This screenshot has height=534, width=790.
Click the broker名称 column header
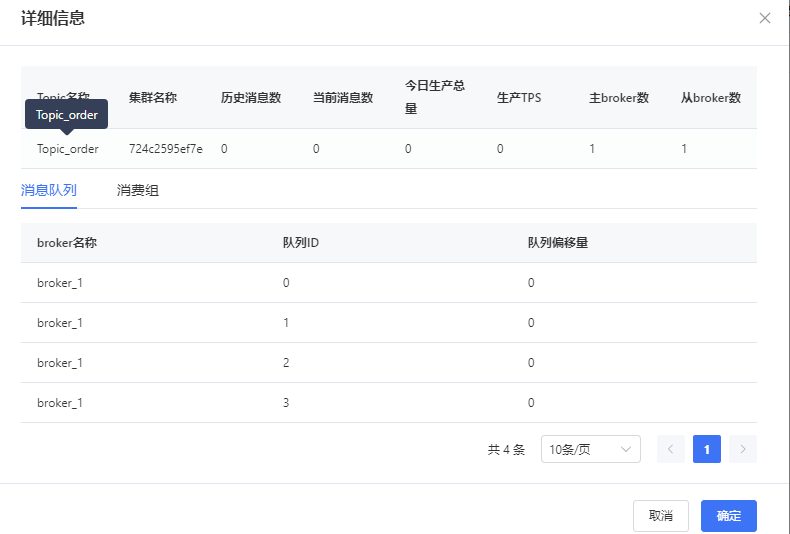[67, 243]
